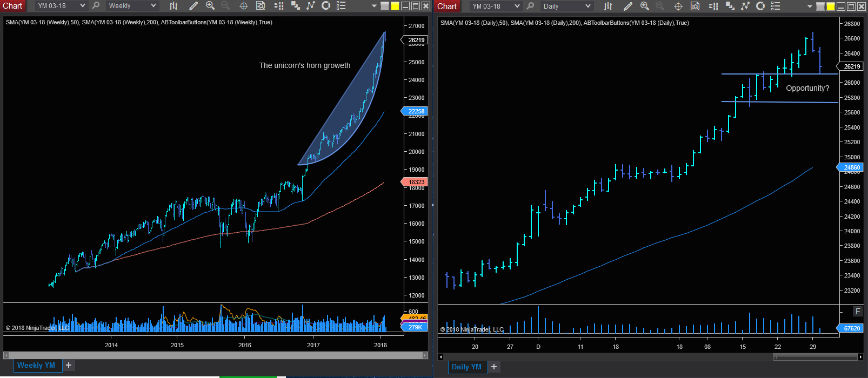Open Strategies dialog on Daily chart
This screenshot has width=868, height=378.
click(760, 6)
